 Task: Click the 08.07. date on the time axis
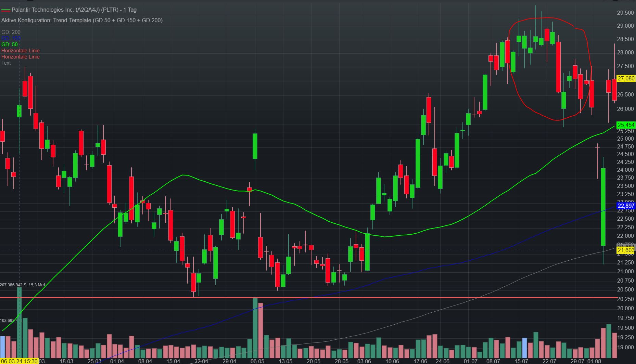click(493, 361)
